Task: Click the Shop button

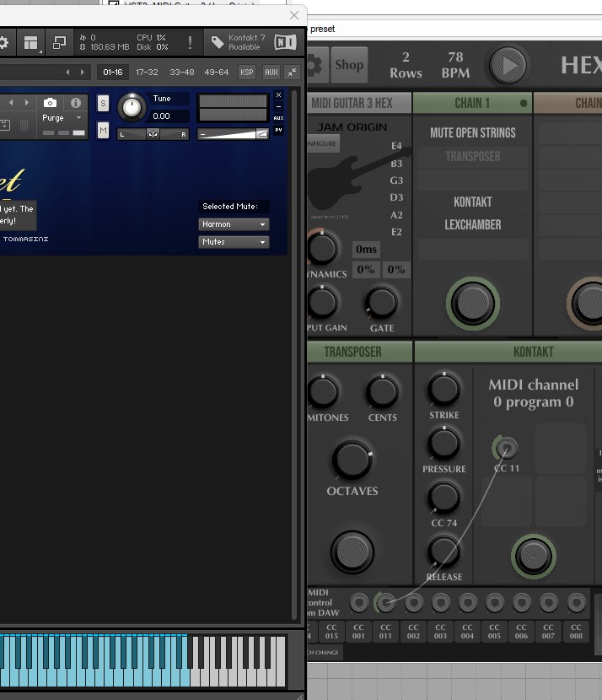Action: tap(348, 65)
